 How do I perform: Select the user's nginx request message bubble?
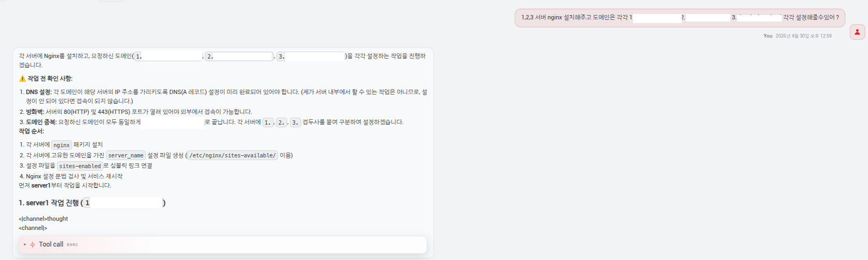coord(680,18)
